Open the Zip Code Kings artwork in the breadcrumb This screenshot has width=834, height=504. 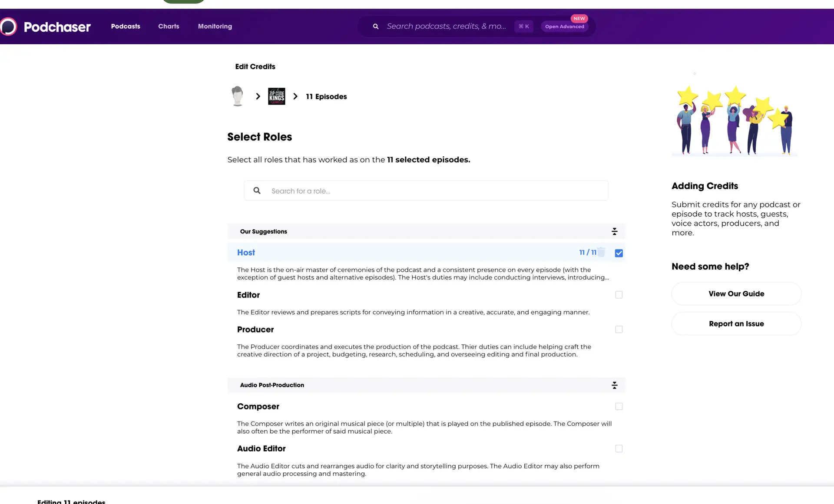point(276,96)
